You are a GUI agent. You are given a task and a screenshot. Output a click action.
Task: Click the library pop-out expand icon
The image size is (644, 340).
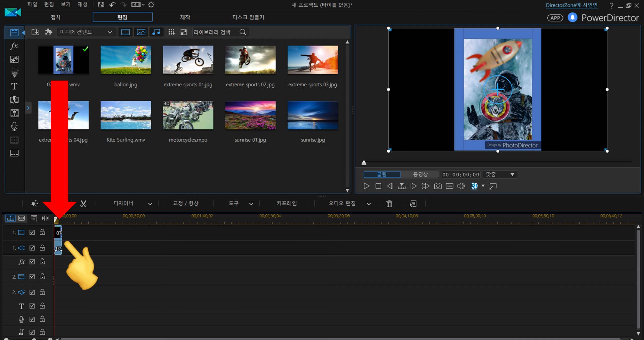tap(183, 32)
